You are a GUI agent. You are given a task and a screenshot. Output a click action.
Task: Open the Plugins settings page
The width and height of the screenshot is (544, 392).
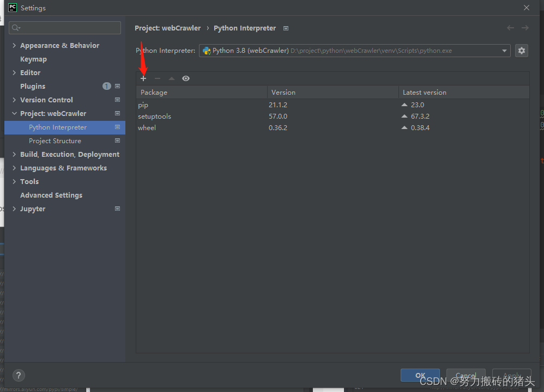pyautogui.click(x=33, y=87)
